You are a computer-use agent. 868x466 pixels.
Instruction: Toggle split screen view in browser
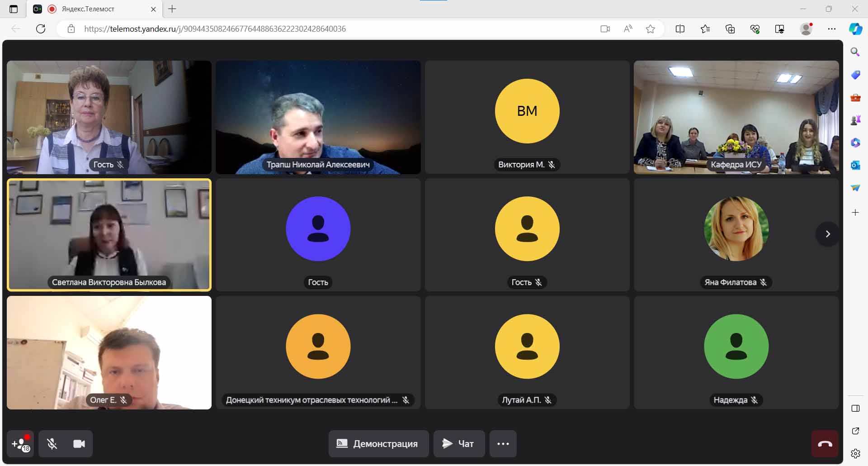[679, 29]
